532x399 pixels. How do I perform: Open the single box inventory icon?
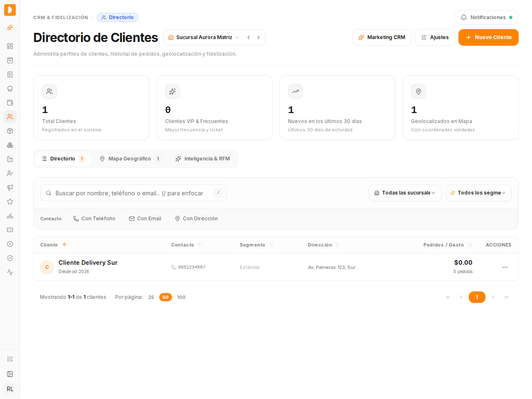[x=10, y=131]
